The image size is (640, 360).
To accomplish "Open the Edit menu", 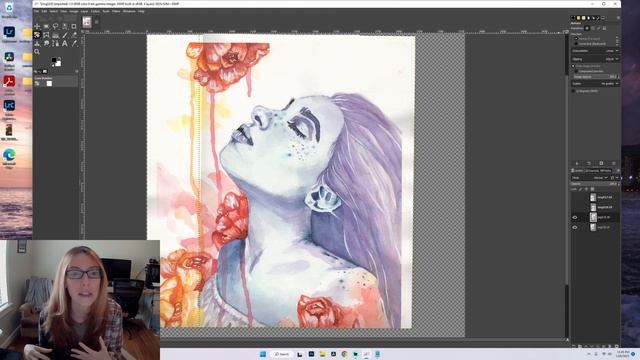I will coord(44,11).
